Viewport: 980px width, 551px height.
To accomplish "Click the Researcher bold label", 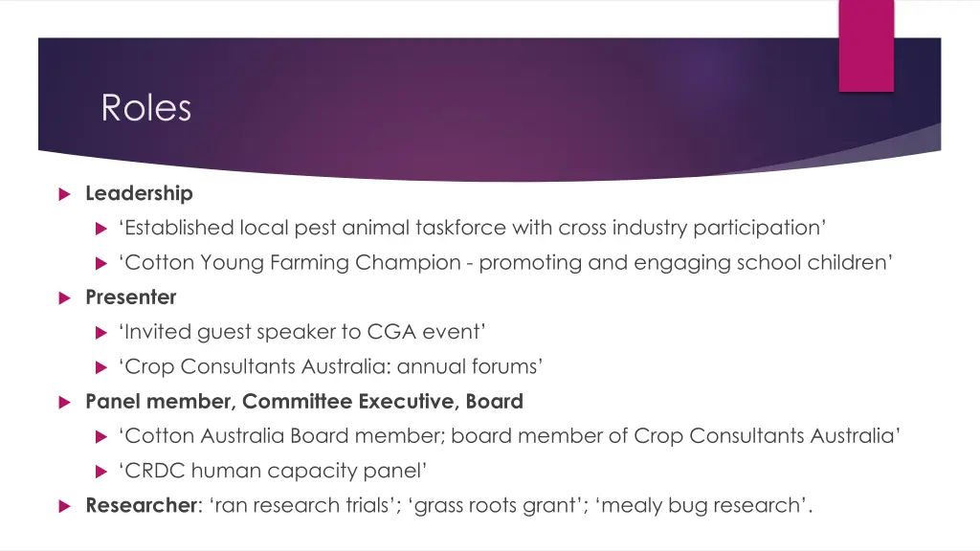I will pyautogui.click(x=142, y=505).
